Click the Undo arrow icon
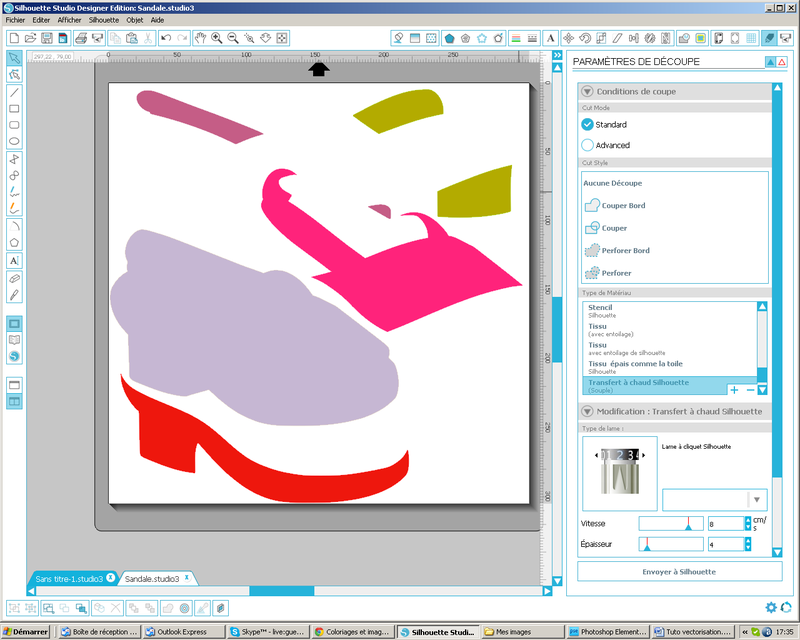The width and height of the screenshot is (800, 640). (x=166, y=38)
